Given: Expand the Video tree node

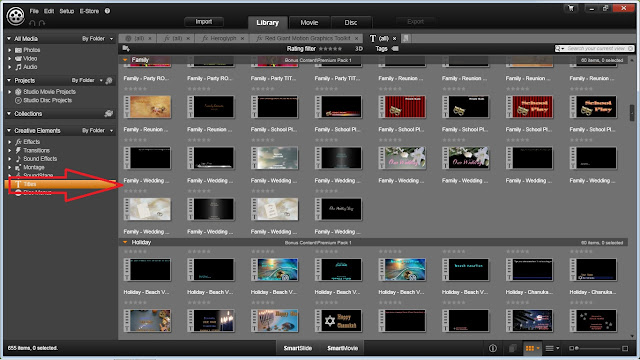Looking at the screenshot, I should point(9,58).
